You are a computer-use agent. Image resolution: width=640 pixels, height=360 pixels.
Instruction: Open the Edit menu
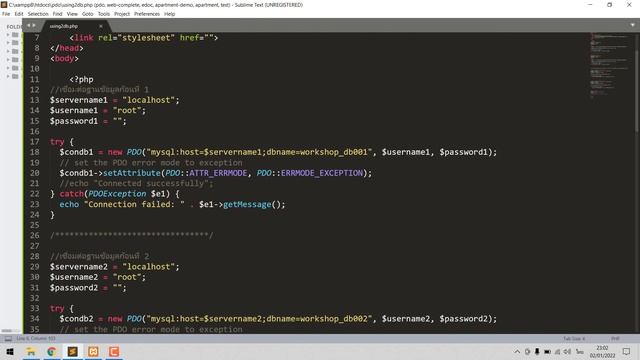tap(19, 14)
